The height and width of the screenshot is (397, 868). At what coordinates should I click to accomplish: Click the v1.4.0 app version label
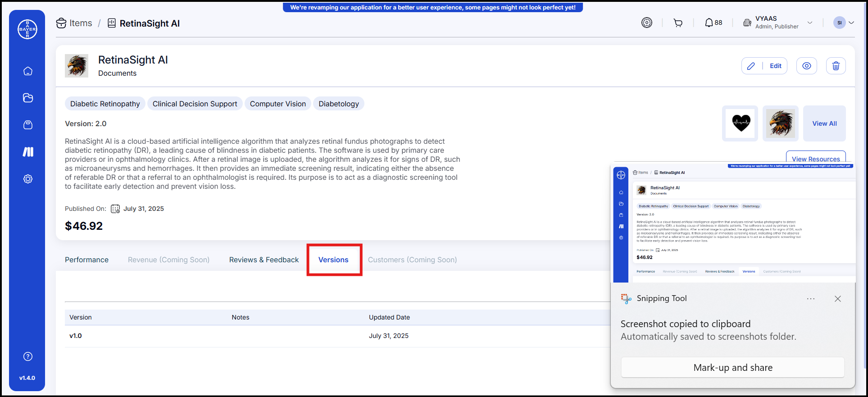click(x=27, y=378)
